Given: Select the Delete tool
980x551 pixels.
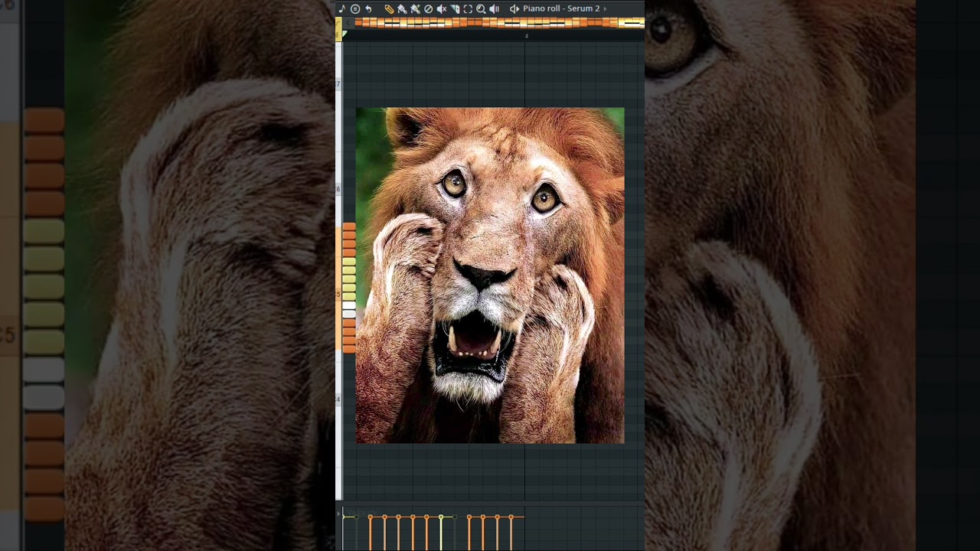Looking at the screenshot, I should click(x=428, y=9).
